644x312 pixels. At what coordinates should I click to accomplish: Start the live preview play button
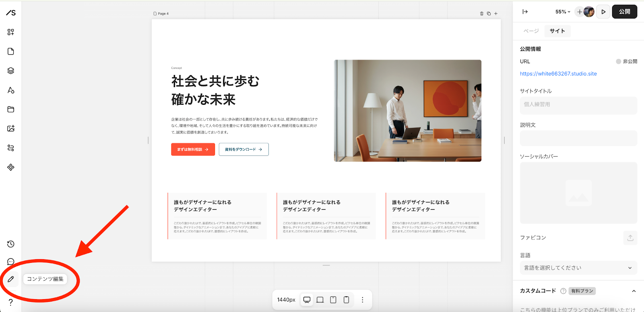[x=603, y=12]
